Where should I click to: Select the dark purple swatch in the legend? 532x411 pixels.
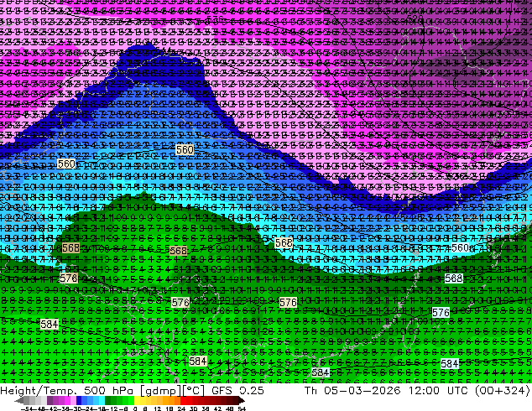pos(50,400)
